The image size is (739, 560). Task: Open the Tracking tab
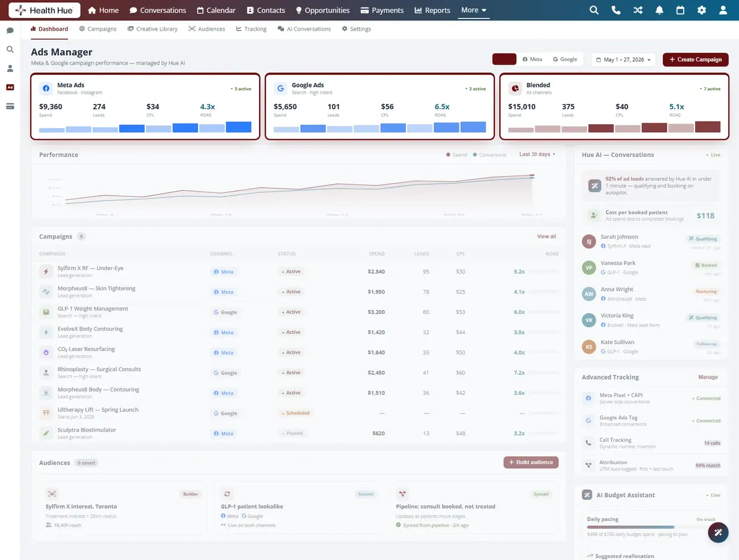pos(251,29)
